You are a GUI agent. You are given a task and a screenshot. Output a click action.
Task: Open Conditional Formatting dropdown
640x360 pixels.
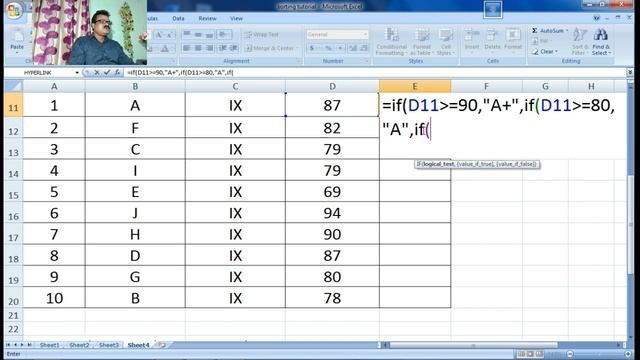pos(391,42)
